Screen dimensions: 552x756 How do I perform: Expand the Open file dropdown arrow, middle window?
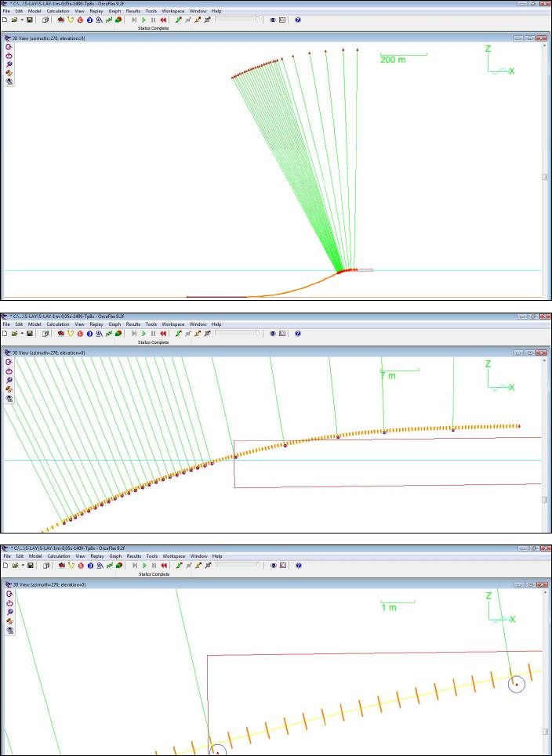22,334
